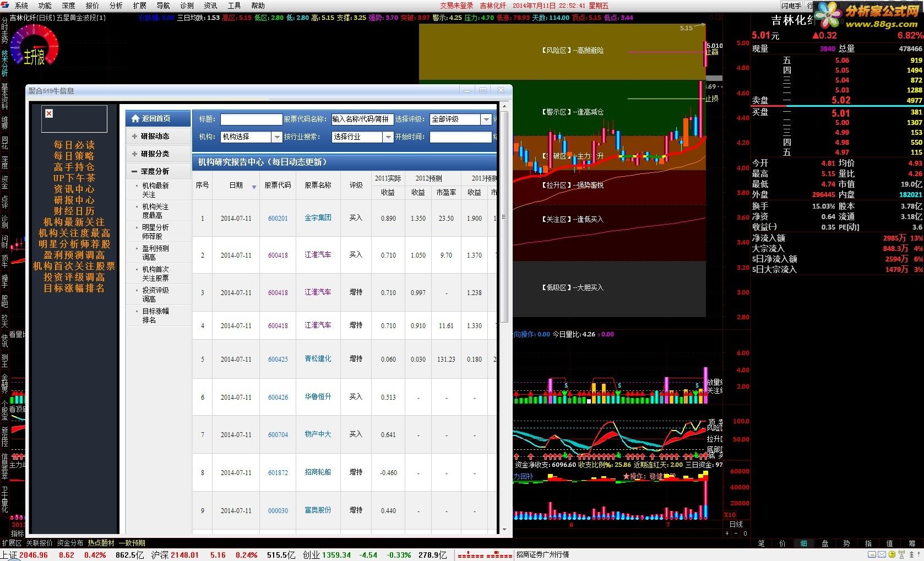Switch to the 关联报价 bottom tab

click(39, 543)
